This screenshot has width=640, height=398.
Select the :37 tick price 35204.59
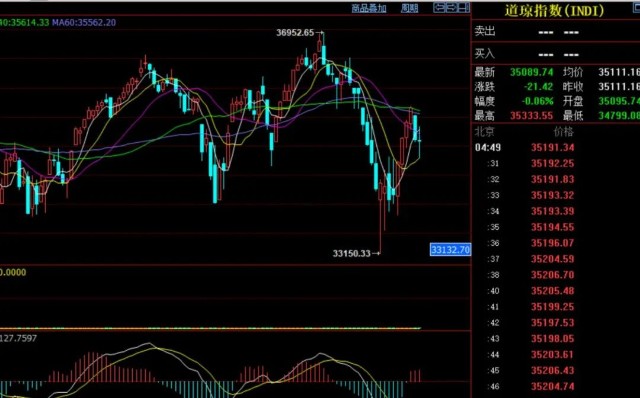coord(553,259)
